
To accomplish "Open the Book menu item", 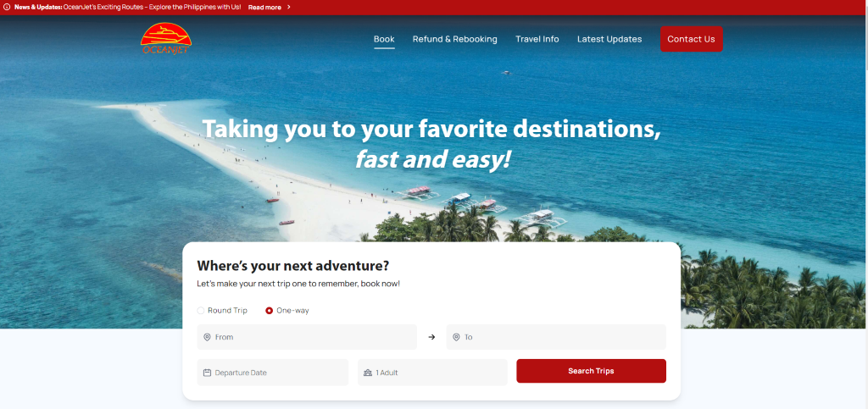I will [x=384, y=39].
